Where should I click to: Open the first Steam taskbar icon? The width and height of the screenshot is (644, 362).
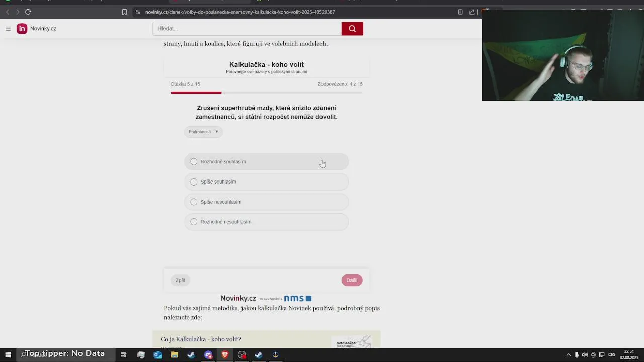coord(191,355)
